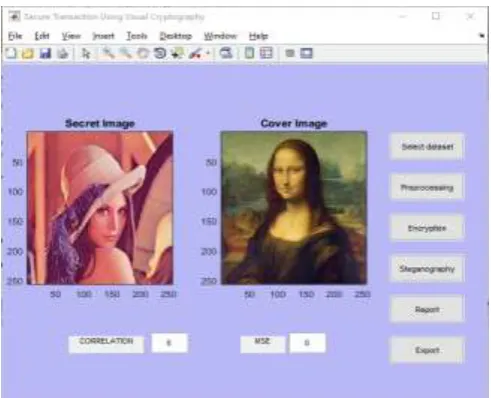Open the Window menu
The height and width of the screenshot is (398, 491).
(x=220, y=36)
